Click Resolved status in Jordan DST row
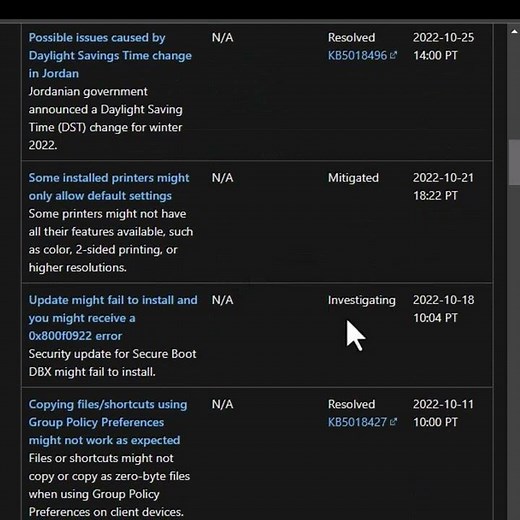Screen dimensions: 520x520 pos(351,38)
